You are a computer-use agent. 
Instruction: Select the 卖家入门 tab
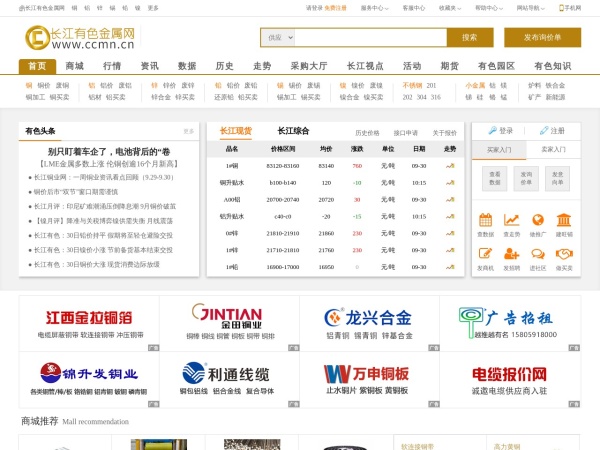(x=553, y=150)
